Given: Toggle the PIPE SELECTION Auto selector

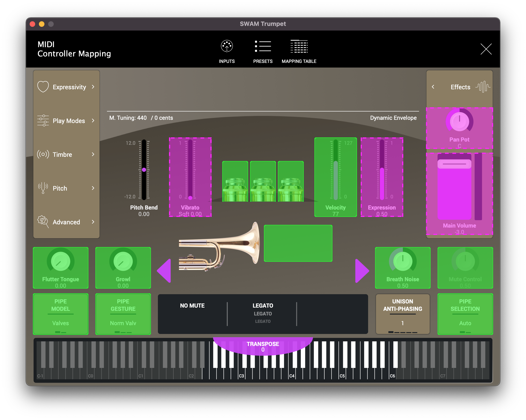Looking at the screenshot, I should 465,314.
